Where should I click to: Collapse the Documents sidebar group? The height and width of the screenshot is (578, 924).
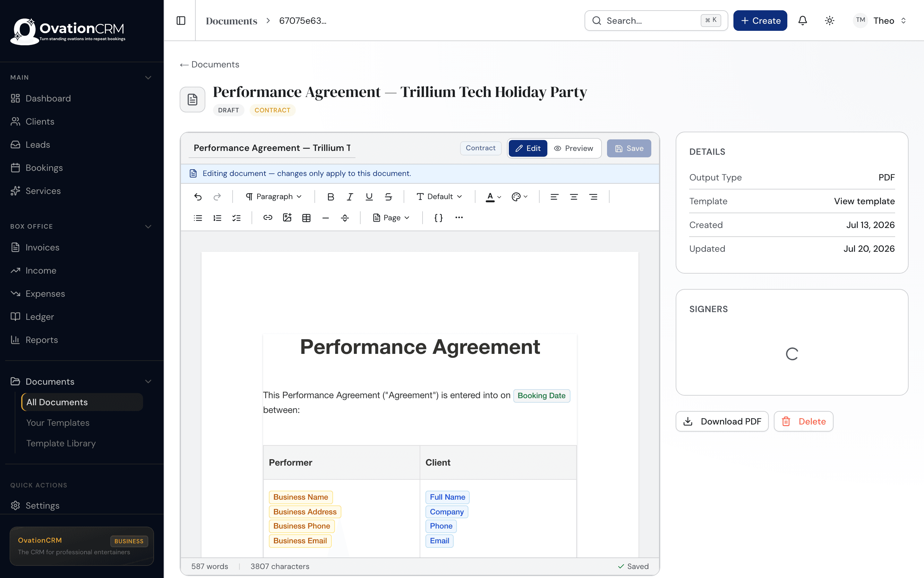coord(148,381)
